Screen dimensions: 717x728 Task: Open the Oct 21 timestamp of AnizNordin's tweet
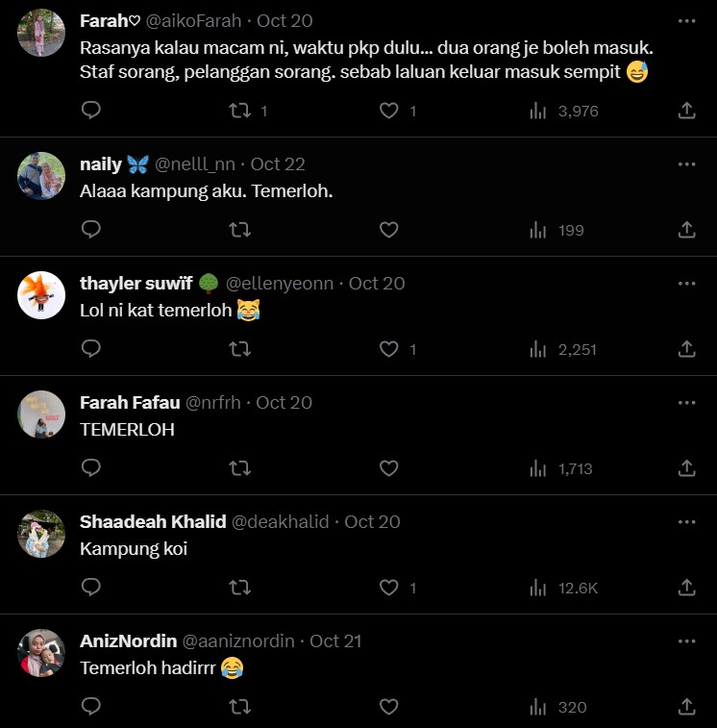click(x=335, y=640)
